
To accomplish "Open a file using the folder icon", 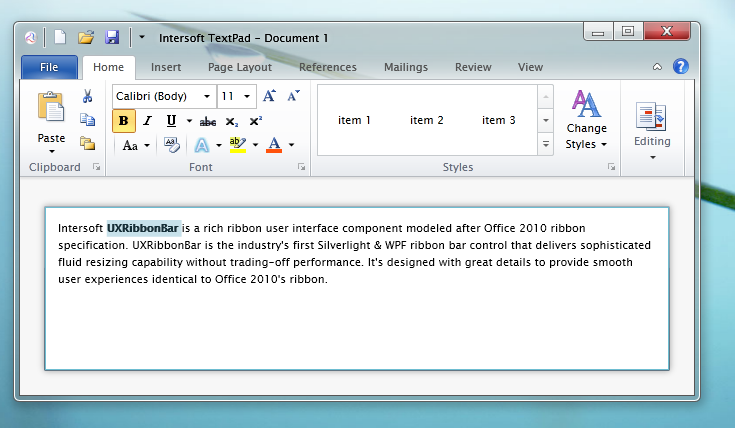I will (x=86, y=37).
